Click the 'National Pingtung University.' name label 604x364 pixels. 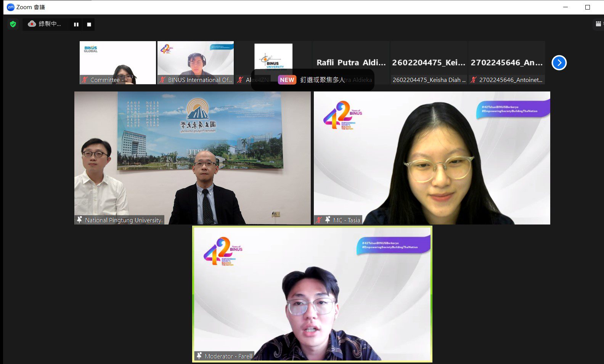click(124, 220)
